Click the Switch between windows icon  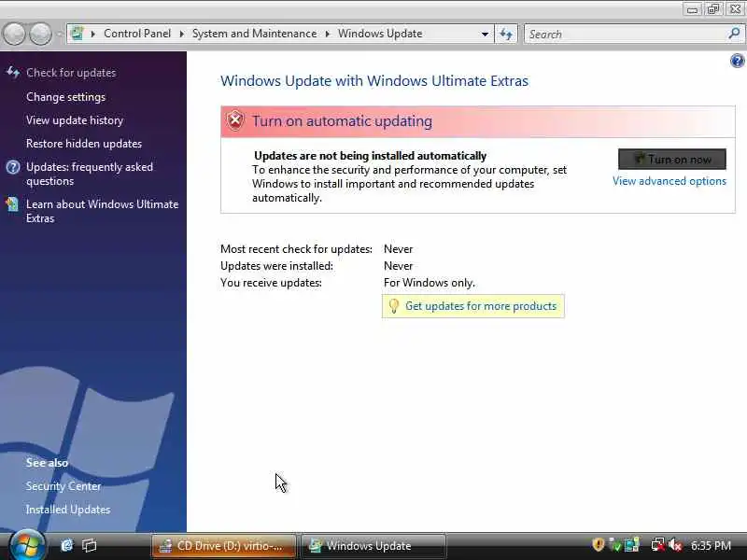point(89,545)
